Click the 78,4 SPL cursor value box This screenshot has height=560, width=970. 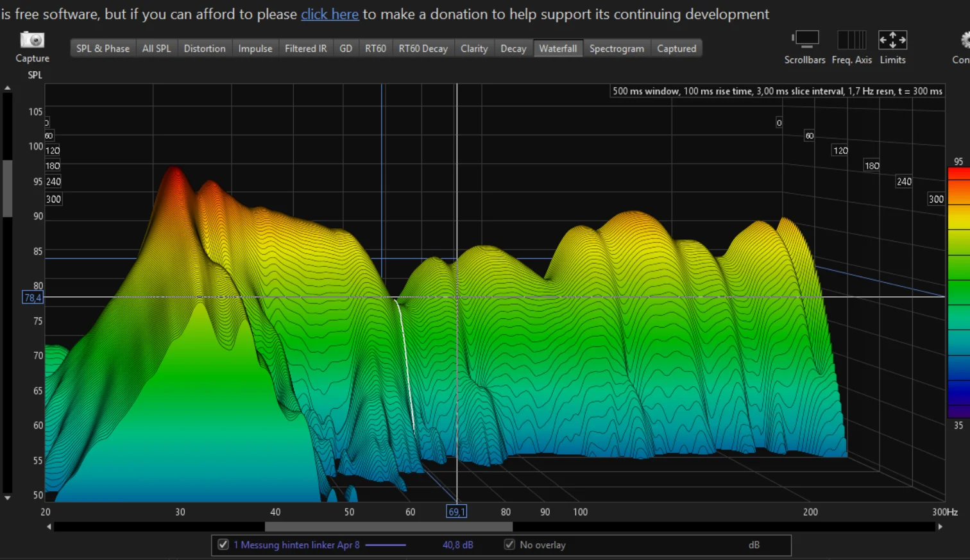click(33, 298)
